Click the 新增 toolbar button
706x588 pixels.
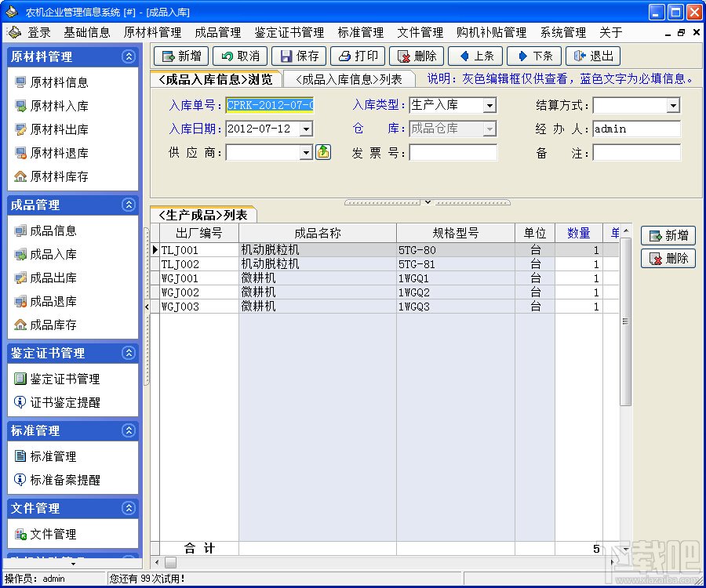[x=181, y=56]
